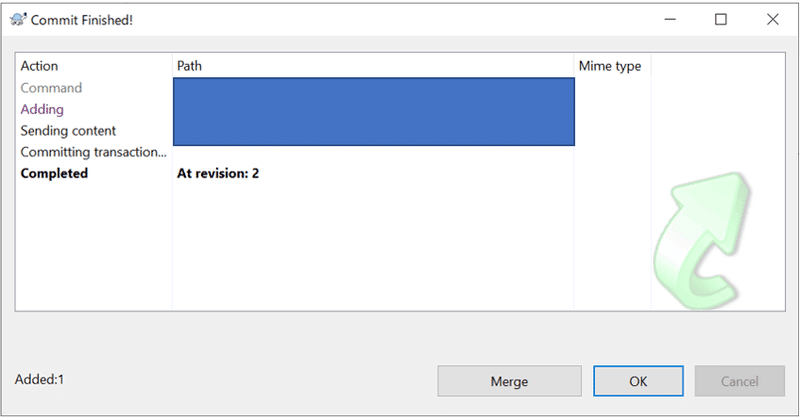
Task: Close the Commit Finished dialog
Action: click(772, 19)
